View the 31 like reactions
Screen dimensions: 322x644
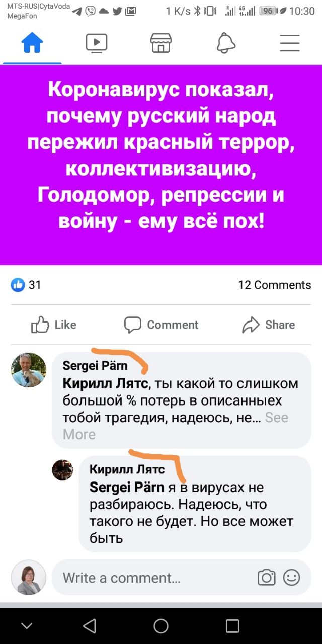[x=26, y=285]
